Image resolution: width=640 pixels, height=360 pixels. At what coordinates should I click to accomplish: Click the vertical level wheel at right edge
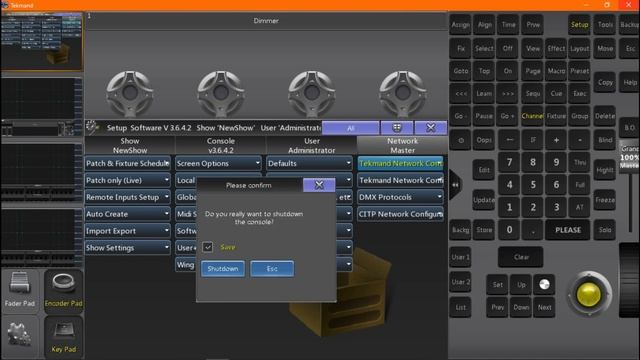(629, 280)
